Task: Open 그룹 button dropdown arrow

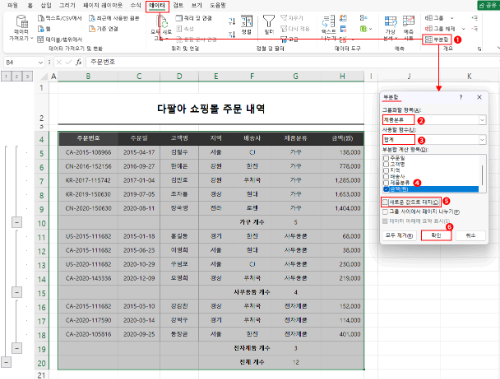Action: (452, 18)
